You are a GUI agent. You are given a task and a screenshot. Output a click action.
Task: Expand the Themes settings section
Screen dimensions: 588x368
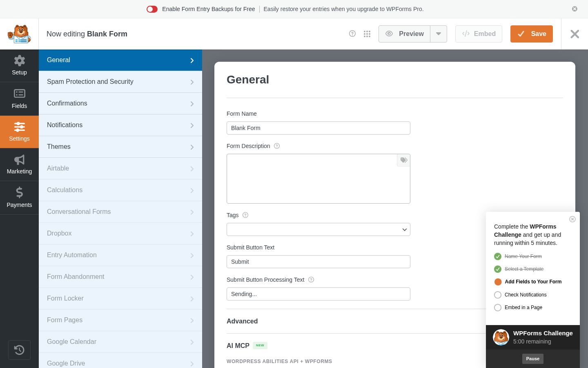[120, 147]
